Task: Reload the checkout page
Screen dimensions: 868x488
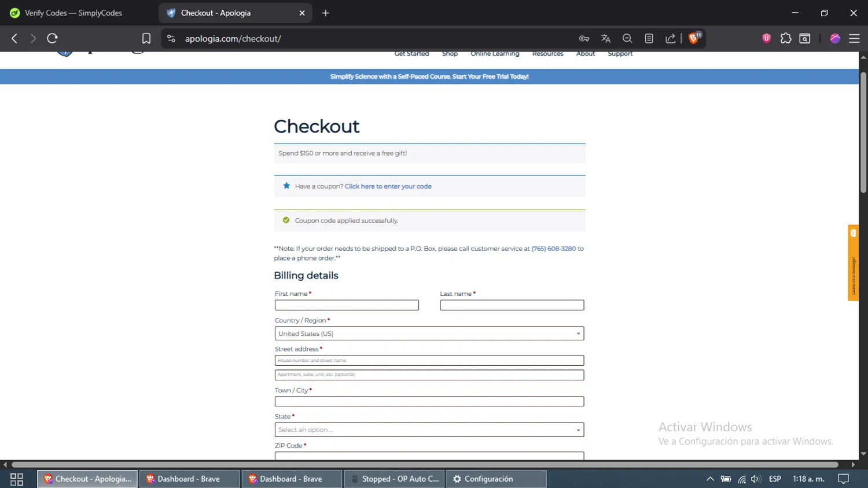Action: coord(52,39)
